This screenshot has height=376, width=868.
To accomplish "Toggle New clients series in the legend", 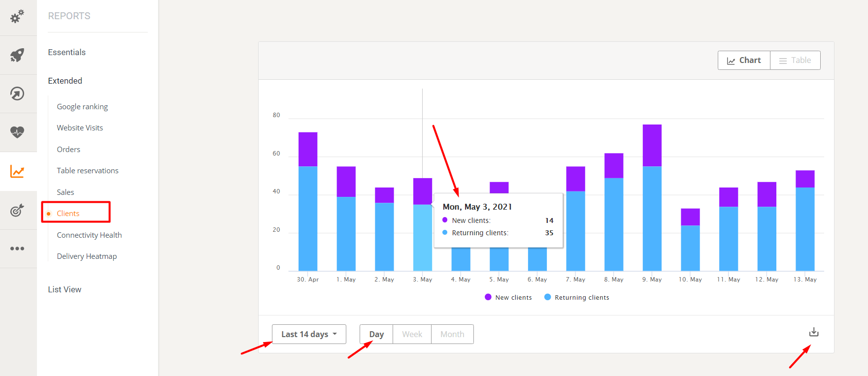I will click(508, 297).
